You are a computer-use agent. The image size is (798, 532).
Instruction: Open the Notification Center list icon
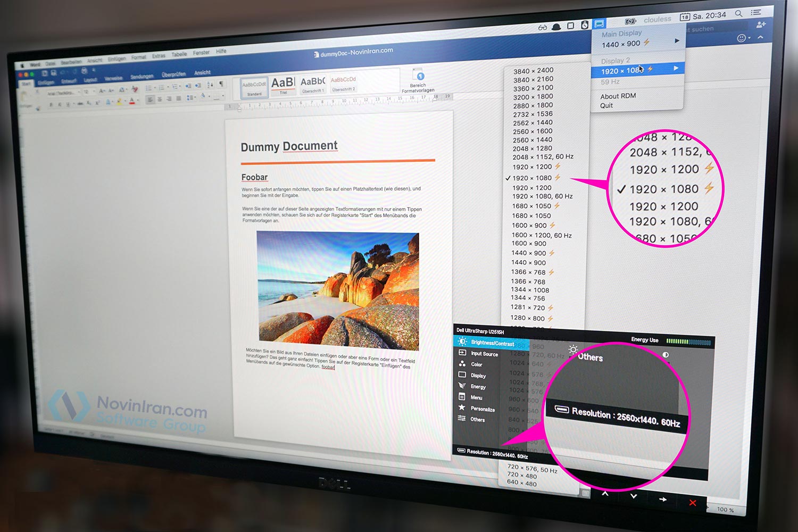755,12
